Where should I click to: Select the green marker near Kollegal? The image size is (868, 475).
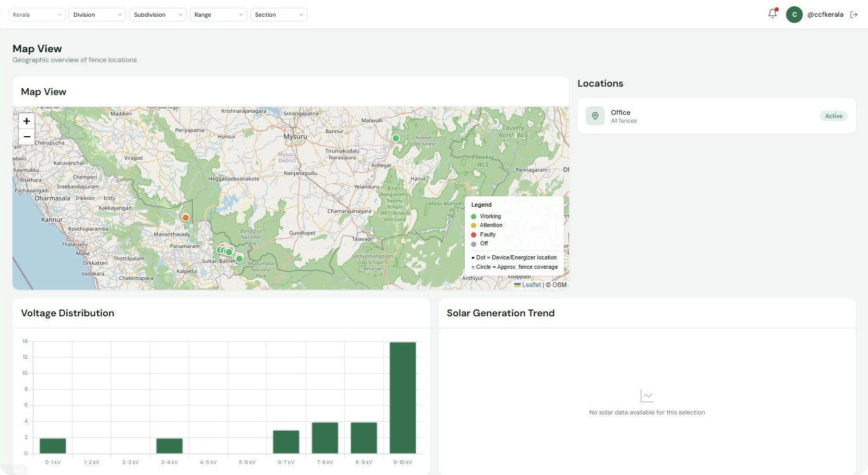coord(396,138)
